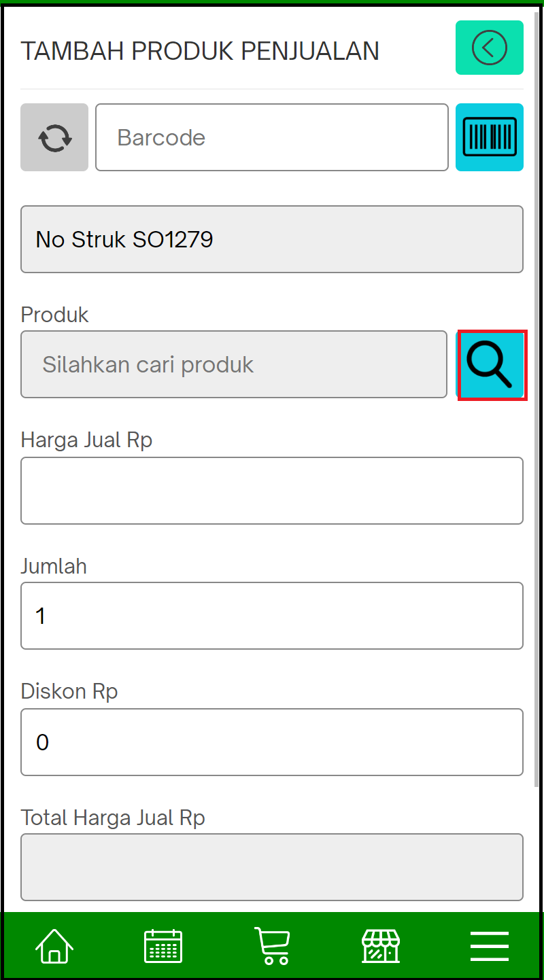
Task: Select the store icon in navigation bar
Action: point(381,945)
